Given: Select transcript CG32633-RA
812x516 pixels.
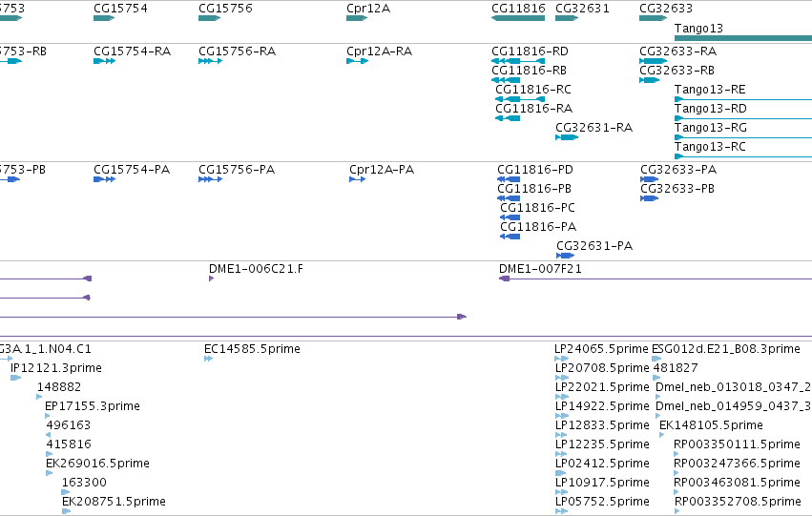Looking at the screenshot, I should click(x=677, y=52).
